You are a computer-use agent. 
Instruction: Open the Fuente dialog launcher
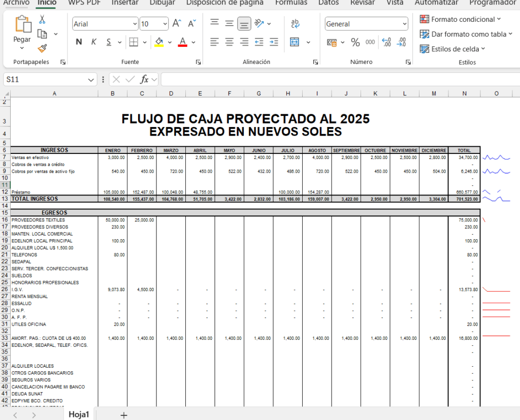(199, 62)
